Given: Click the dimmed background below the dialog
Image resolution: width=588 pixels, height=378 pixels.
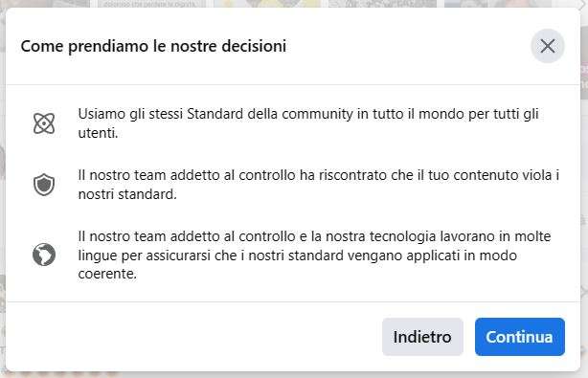Looking at the screenshot, I should (292, 375).
